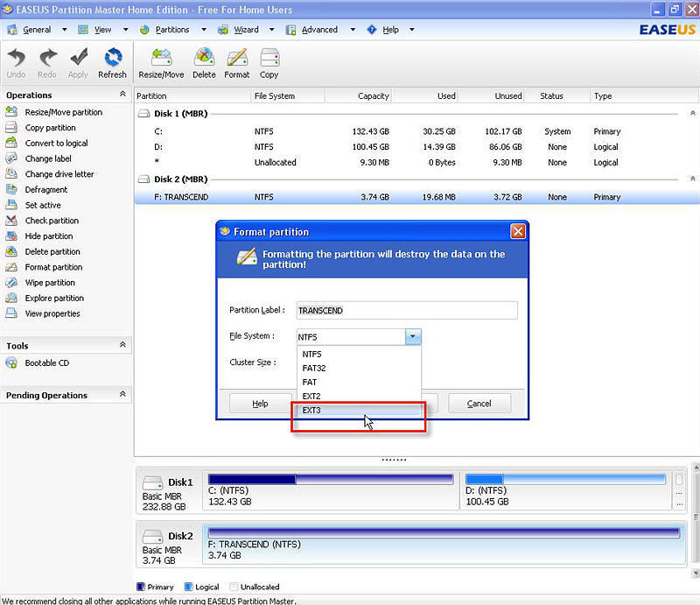Click the Format toolbar icon
The height and width of the screenshot is (605, 700).
[x=236, y=63]
